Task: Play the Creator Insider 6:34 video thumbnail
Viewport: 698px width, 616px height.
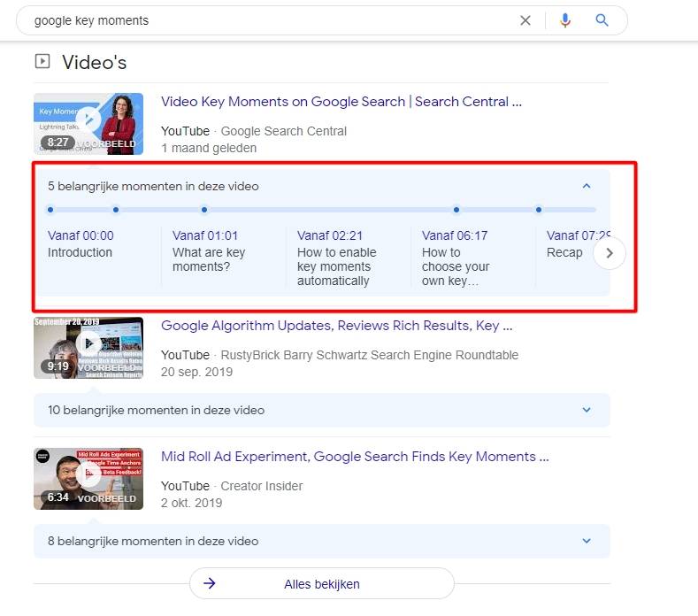Action: [88, 479]
